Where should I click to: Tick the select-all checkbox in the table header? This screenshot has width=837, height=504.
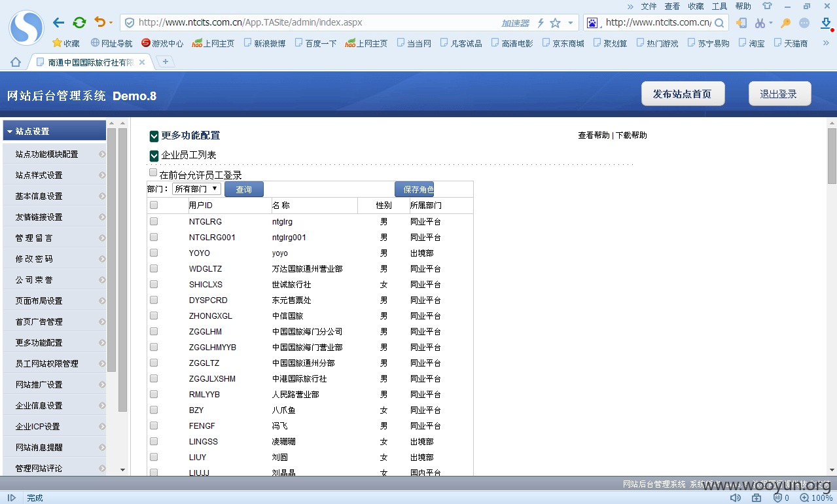pos(154,206)
